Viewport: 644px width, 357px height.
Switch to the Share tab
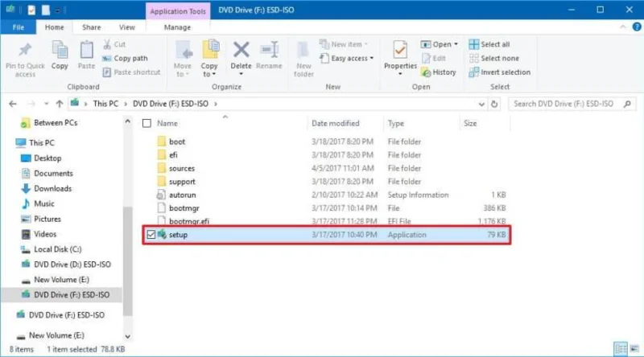click(91, 27)
